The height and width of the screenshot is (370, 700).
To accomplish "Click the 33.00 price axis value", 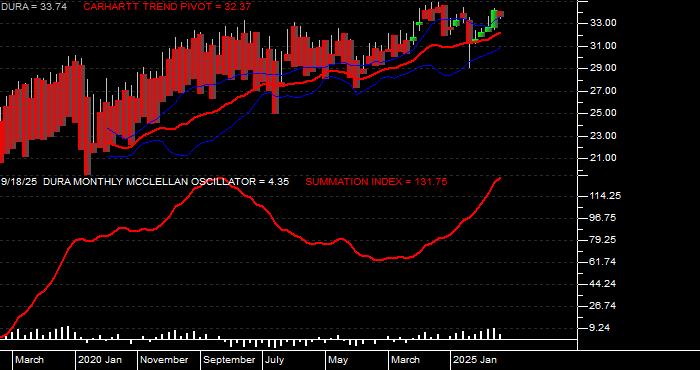I will pyautogui.click(x=604, y=23).
